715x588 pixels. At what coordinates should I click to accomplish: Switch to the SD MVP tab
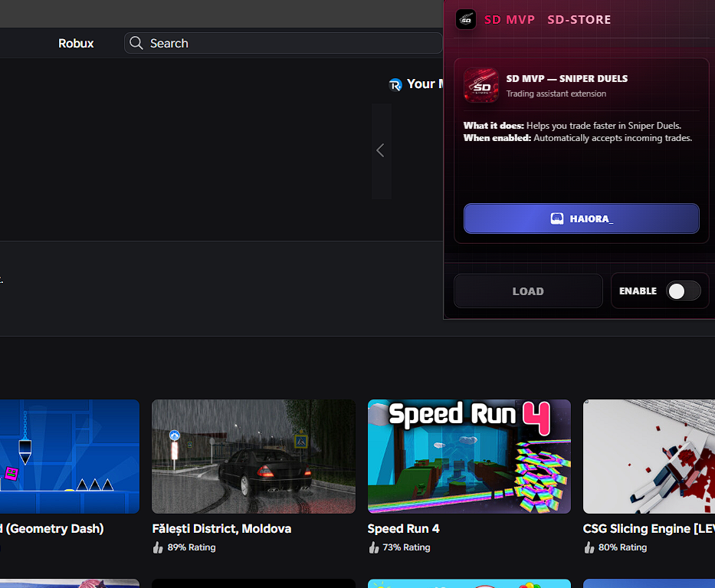click(x=510, y=19)
